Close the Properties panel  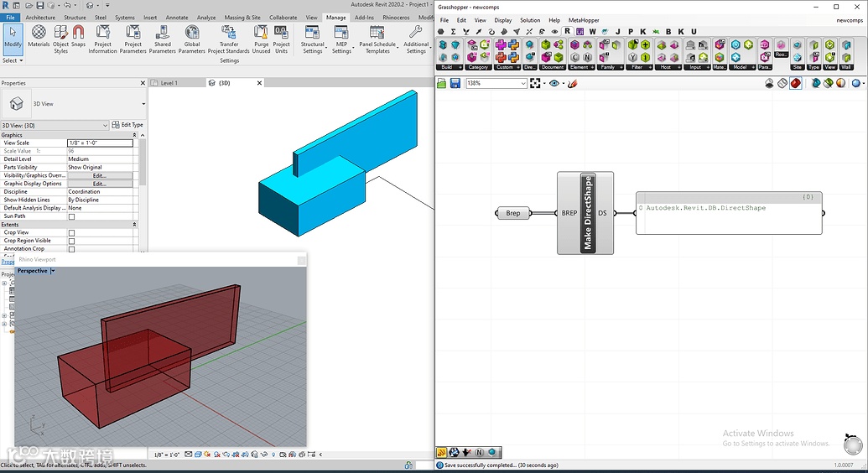(143, 83)
